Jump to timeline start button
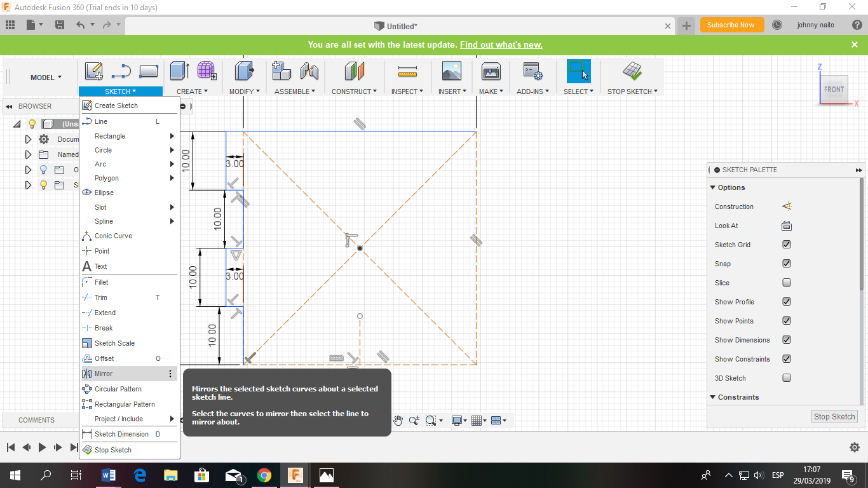 [11, 447]
